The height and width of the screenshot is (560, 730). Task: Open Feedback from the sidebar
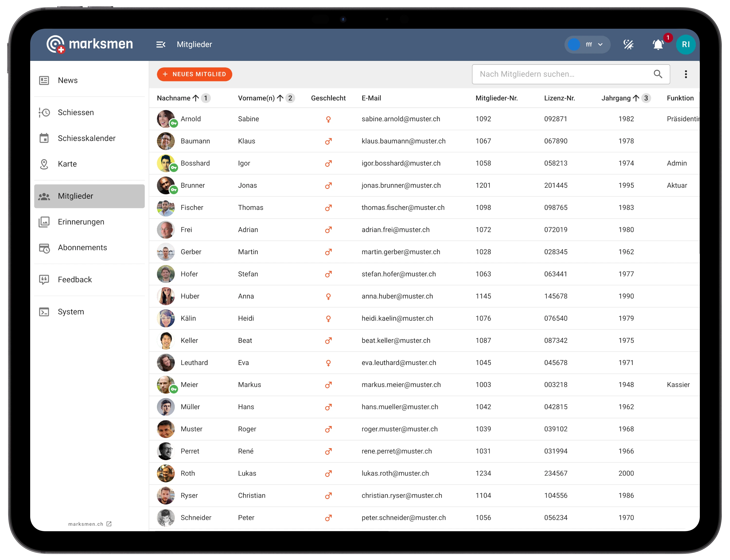(x=75, y=279)
